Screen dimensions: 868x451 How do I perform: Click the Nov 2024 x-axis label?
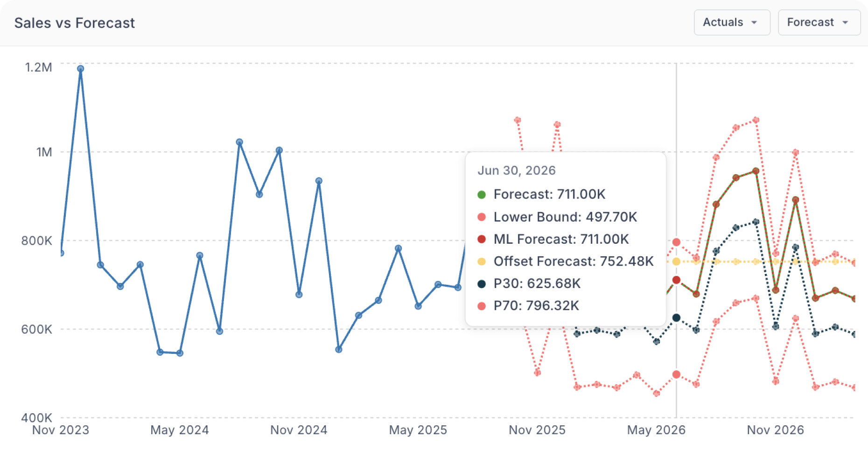298,430
